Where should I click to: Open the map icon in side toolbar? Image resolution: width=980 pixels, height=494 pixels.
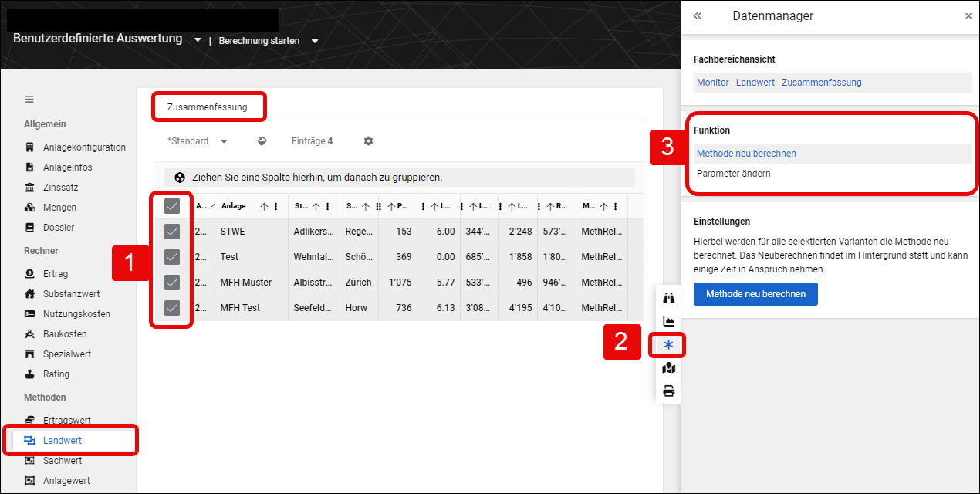[x=669, y=368]
